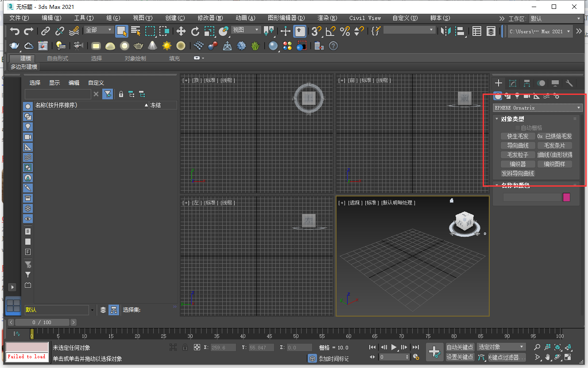The image size is (588, 368).
Task: Toggle the 3D Snaps button
Action: 316,31
